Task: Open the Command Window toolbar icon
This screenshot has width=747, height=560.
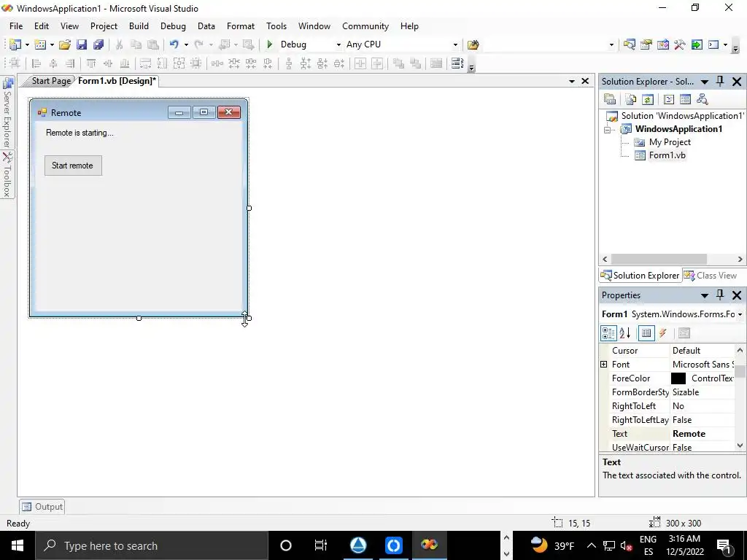Action: click(713, 44)
